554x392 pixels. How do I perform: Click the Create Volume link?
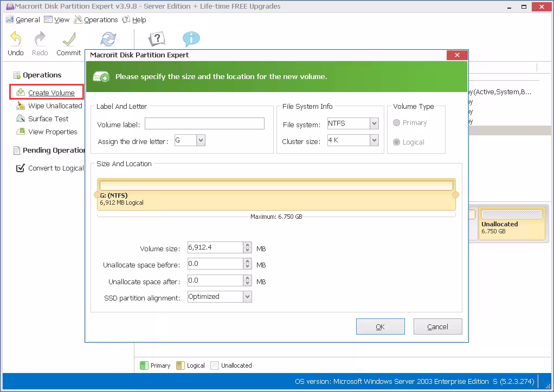tap(51, 93)
